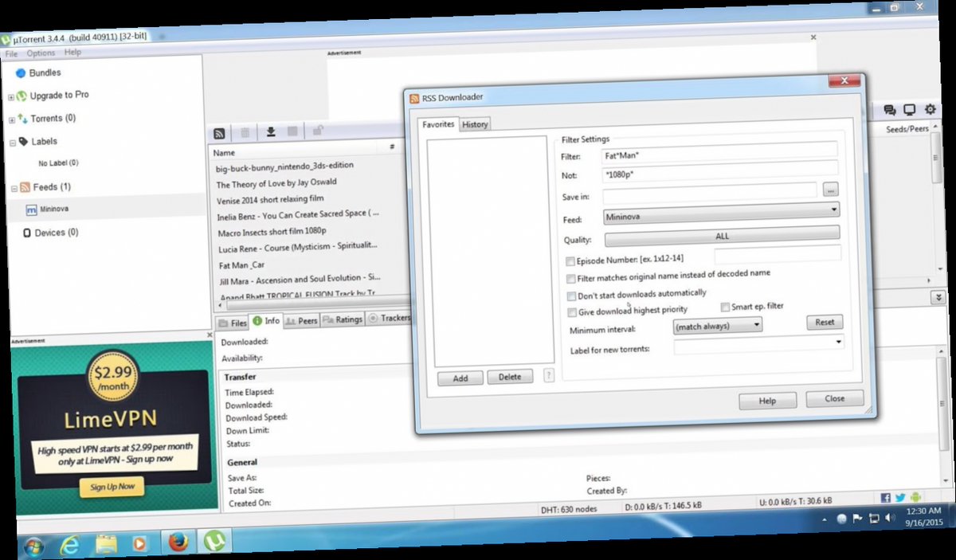Open the File menu

(10, 53)
